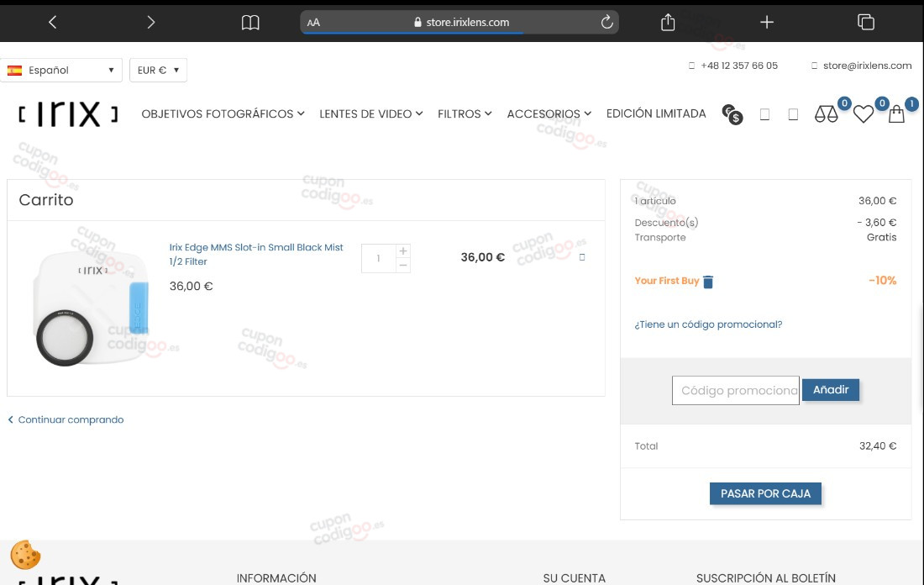Viewport: 924px width, 585px height.
Task: Click the -10% coupon value
Action: [x=882, y=281]
